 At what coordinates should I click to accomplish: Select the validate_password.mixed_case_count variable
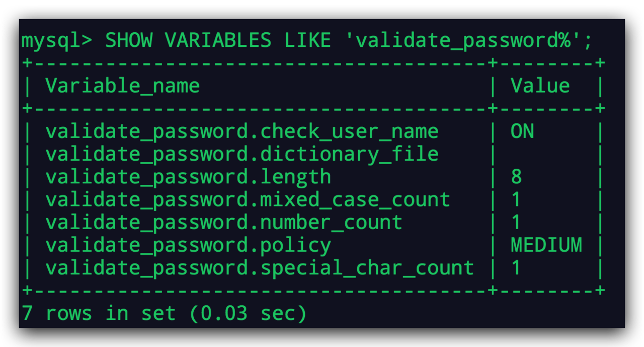point(248,200)
